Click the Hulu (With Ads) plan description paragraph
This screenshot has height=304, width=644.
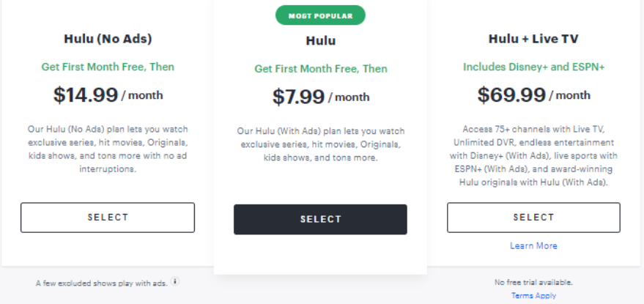pyautogui.click(x=321, y=144)
